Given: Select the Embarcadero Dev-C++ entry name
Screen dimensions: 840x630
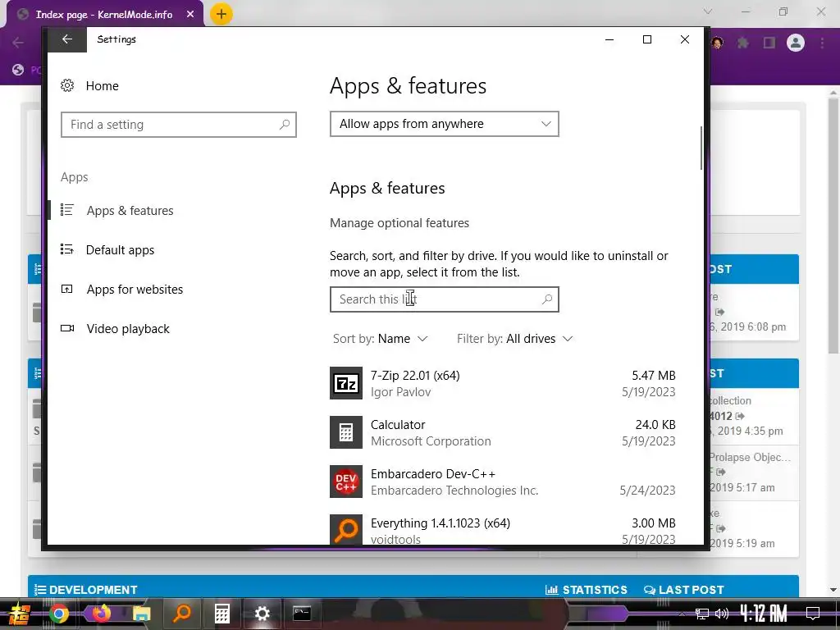Looking at the screenshot, I should point(433,474).
